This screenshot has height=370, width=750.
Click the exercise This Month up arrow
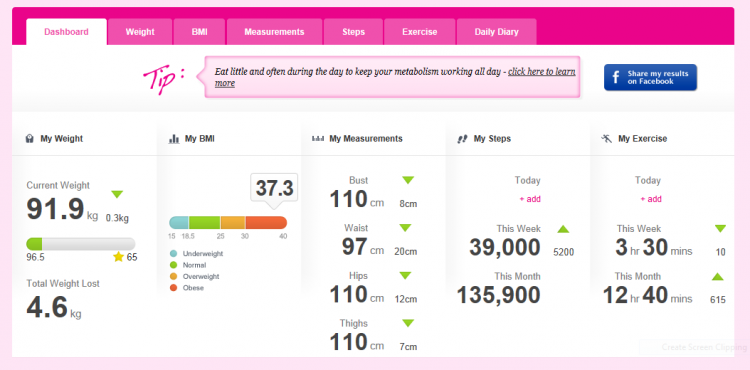point(717,276)
